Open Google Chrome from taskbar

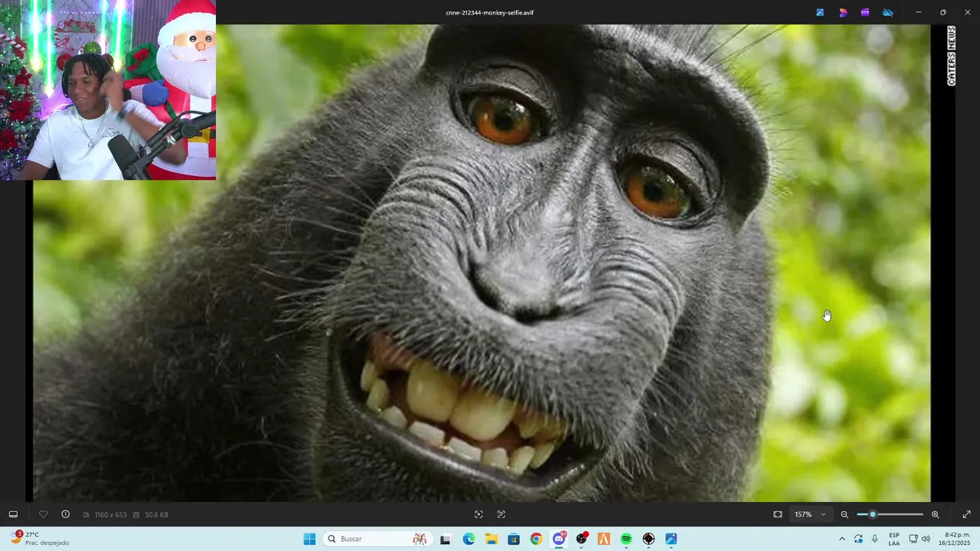coord(536,539)
